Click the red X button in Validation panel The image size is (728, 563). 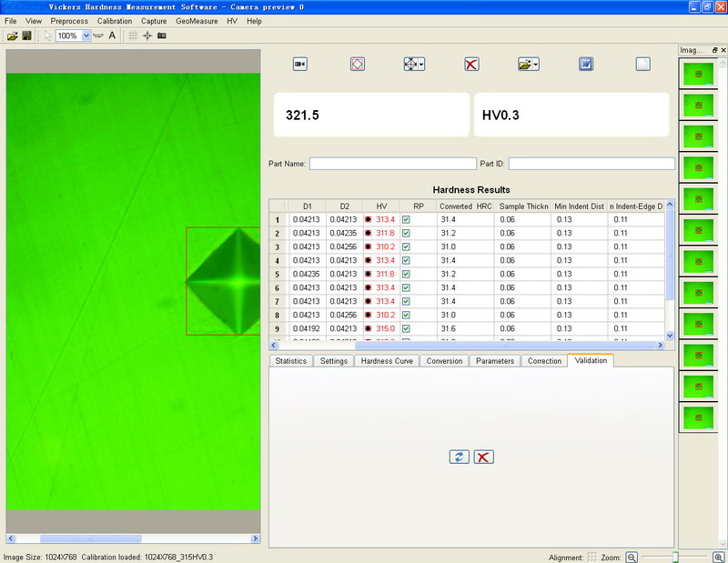tap(484, 457)
